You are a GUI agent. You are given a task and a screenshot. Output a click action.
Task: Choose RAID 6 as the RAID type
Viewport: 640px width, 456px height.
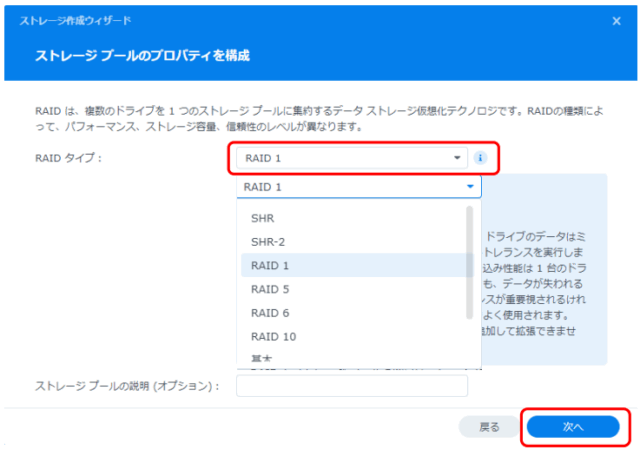(269, 313)
